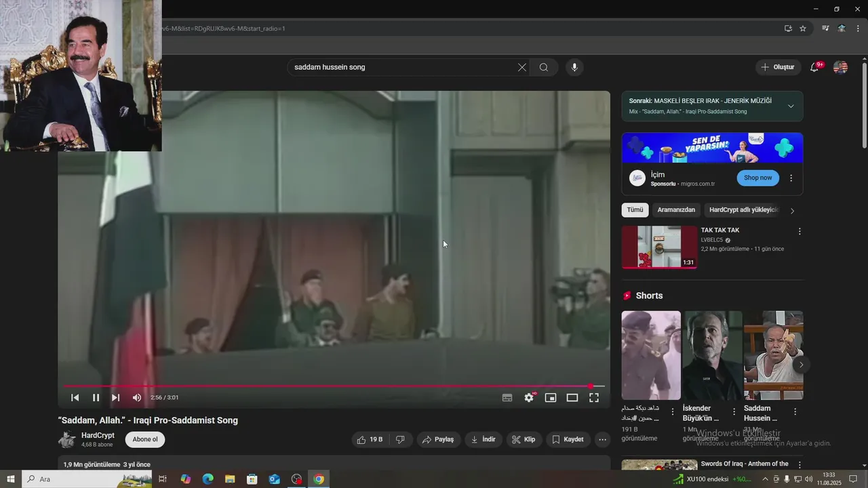Viewport: 868px width, 488px height.
Task: Mute the video volume
Action: click(x=137, y=398)
